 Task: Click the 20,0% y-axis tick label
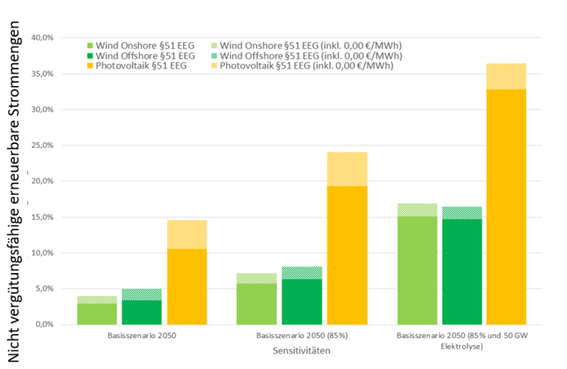coord(42,181)
